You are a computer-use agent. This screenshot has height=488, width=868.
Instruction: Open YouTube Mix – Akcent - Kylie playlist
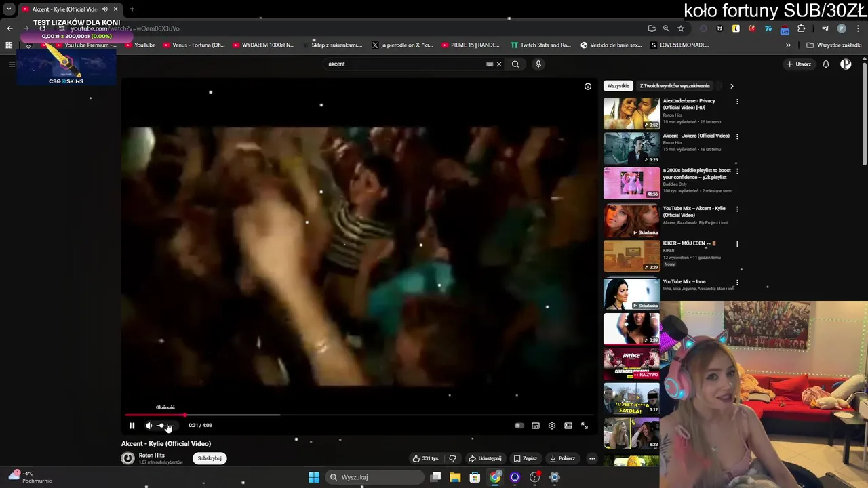(x=631, y=221)
